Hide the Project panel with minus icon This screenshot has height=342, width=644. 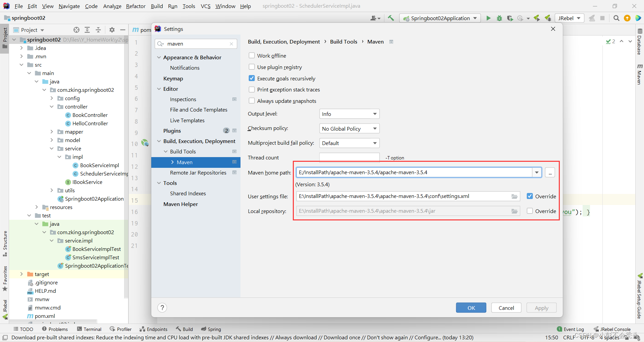coord(123,30)
